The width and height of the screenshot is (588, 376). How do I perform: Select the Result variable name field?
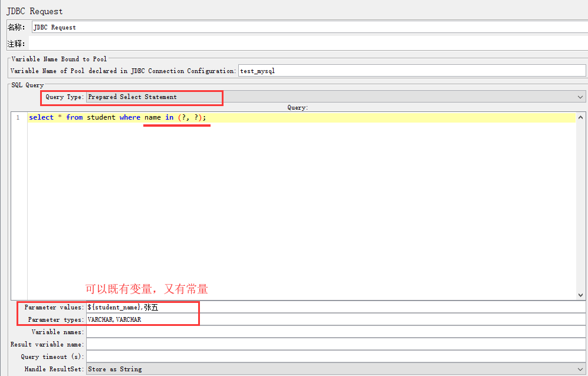[x=335, y=344]
